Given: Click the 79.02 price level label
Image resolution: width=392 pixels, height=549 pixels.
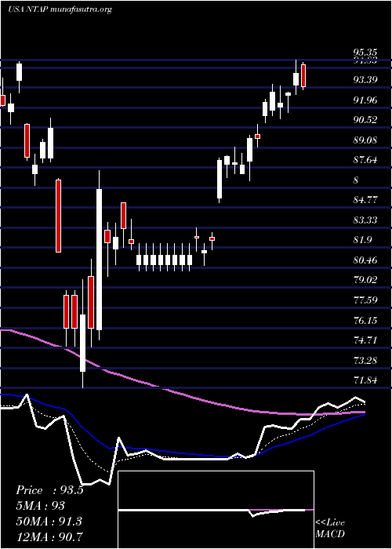Looking at the screenshot, I should tap(365, 280).
